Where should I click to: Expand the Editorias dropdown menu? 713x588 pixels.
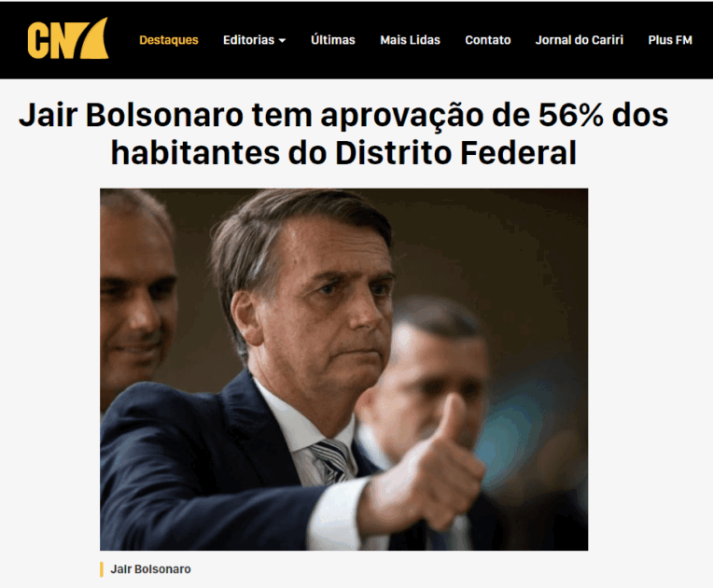click(254, 40)
